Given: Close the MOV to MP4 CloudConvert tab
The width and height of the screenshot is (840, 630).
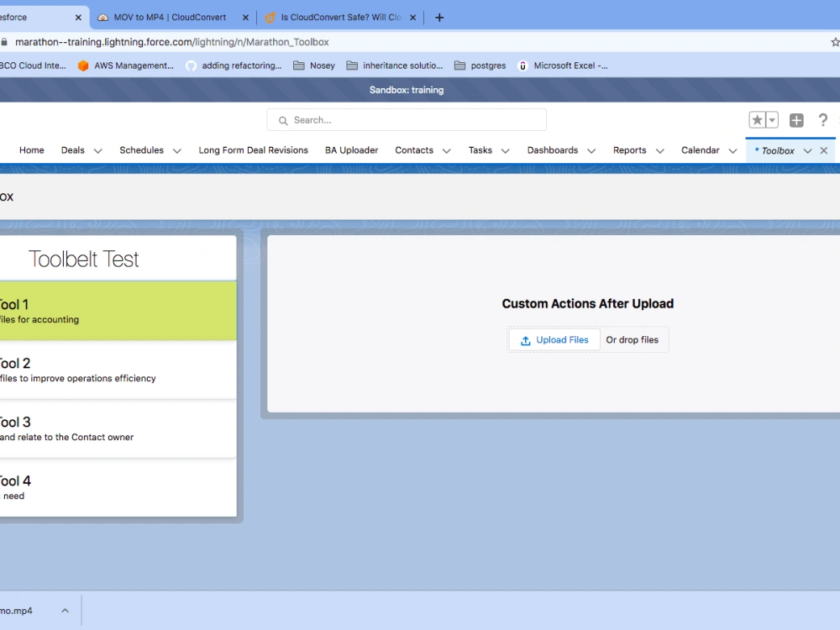Looking at the screenshot, I should [245, 17].
